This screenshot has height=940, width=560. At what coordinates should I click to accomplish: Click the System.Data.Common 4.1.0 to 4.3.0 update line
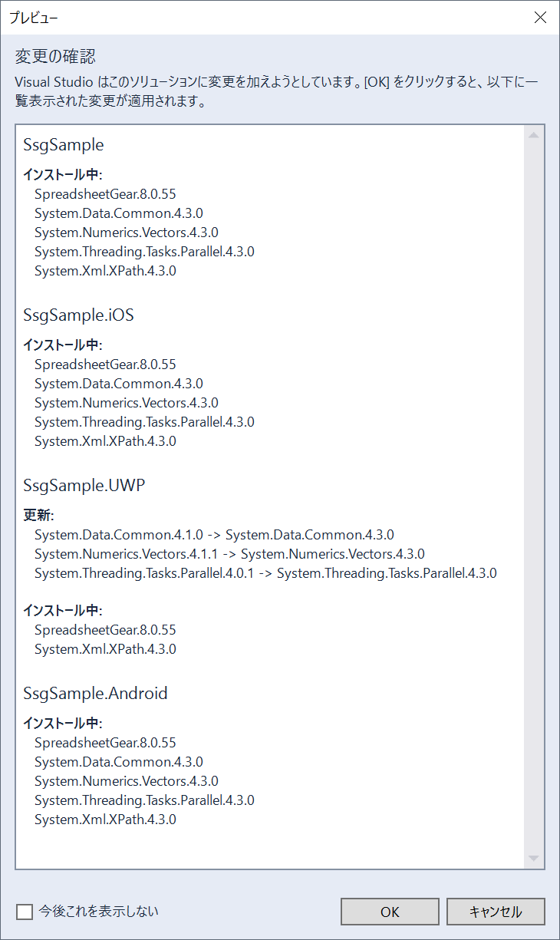point(214,535)
